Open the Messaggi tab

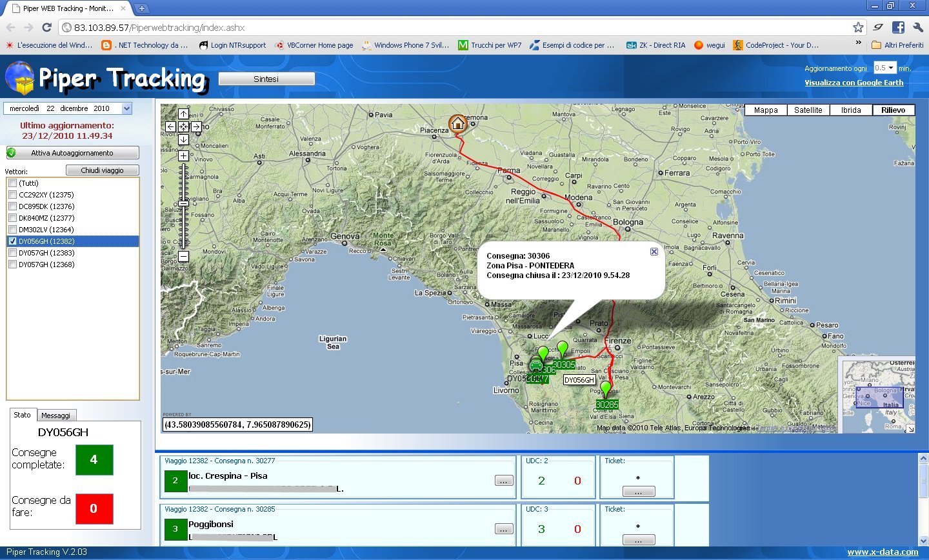coord(56,415)
